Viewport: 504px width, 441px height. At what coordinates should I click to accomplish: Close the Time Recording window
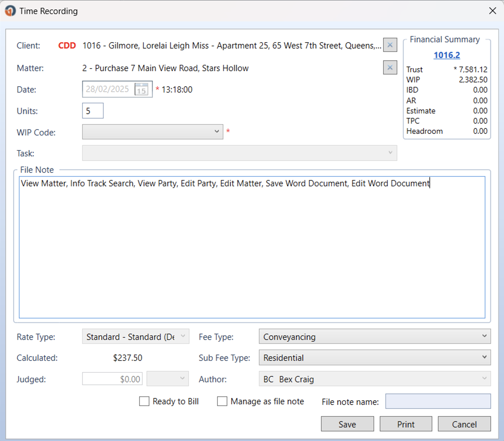coord(493,11)
